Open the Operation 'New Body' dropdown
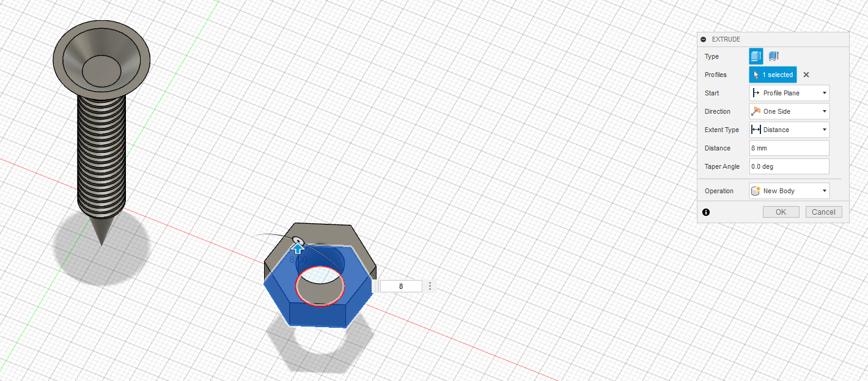Screen dimensions: 868x381 [789, 191]
